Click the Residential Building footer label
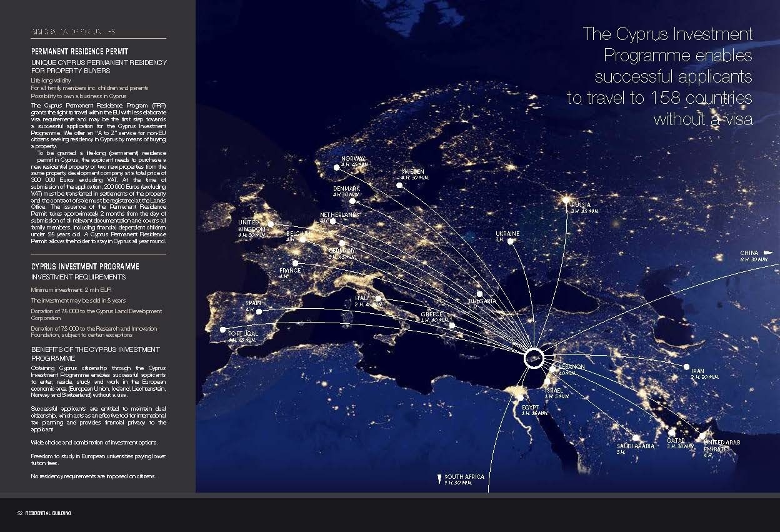 coord(48,513)
